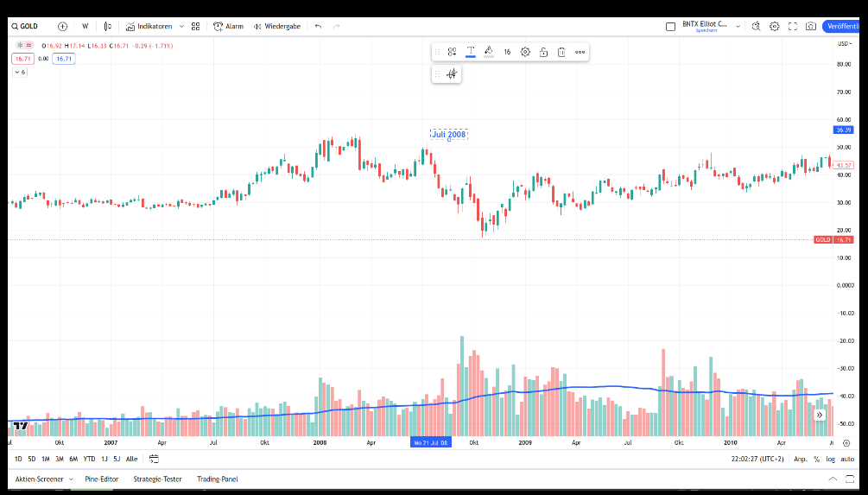Lock the selected drawing
The image size is (868, 495).
pos(543,52)
